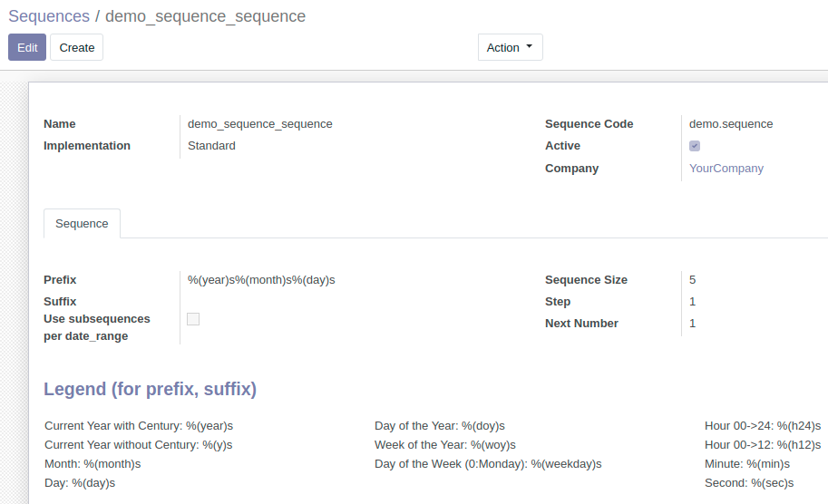Click the Legend (for prefix, suffix) heading
The image size is (828, 504).
tap(150, 389)
